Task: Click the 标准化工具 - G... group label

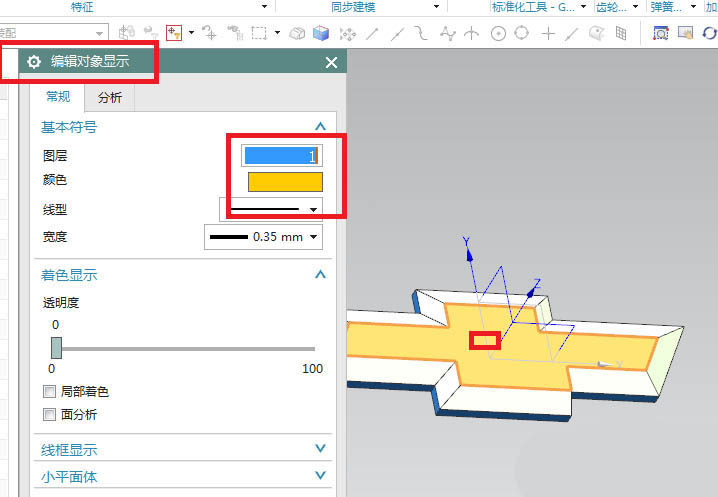Action: pos(533,7)
